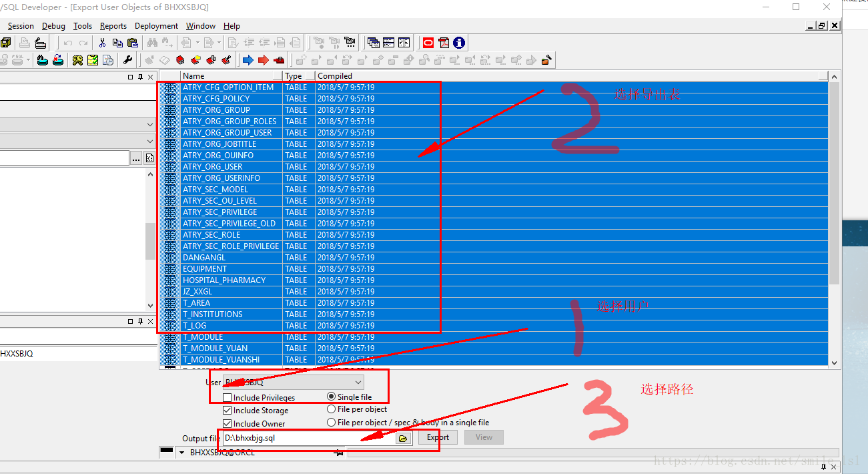Select the T_MODULE_YUANSHI table row
This screenshot has width=868, height=474.
pos(494,360)
